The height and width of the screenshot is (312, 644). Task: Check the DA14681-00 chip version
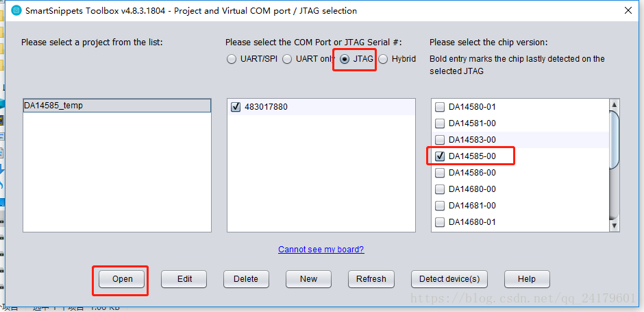[440, 206]
